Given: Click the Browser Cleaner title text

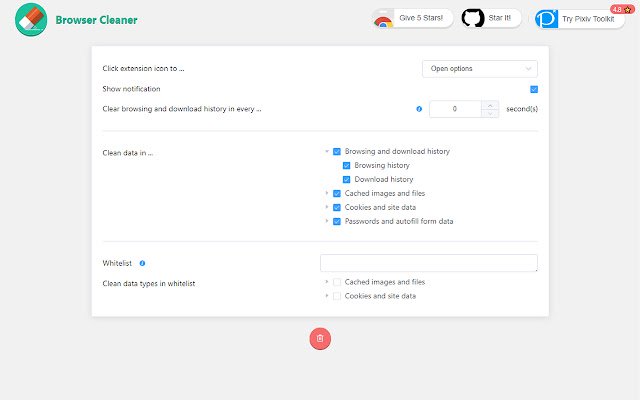Looking at the screenshot, I should [x=96, y=20].
